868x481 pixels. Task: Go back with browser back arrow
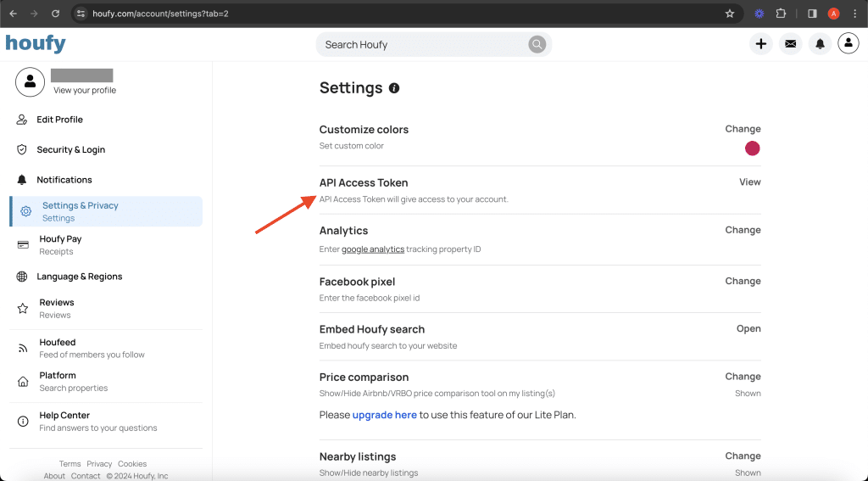14,14
